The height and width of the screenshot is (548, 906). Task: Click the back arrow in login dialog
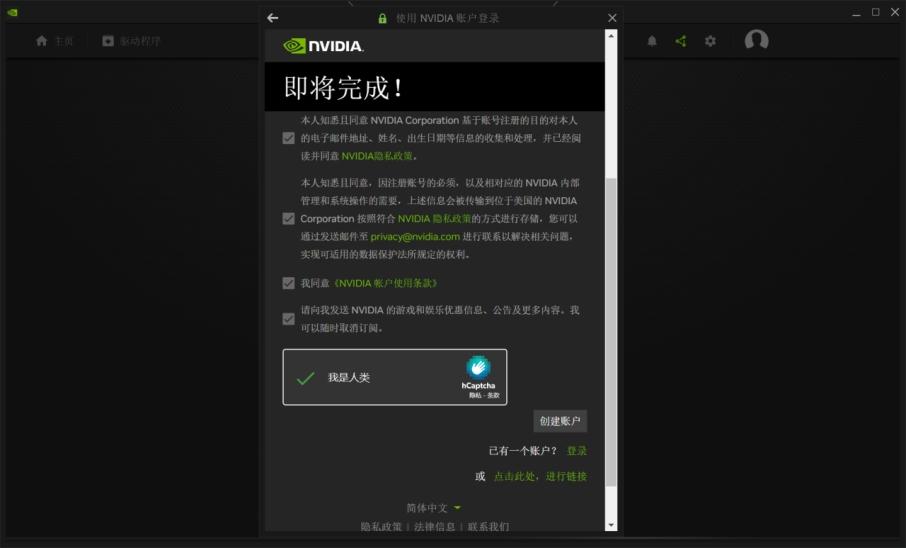point(273,18)
